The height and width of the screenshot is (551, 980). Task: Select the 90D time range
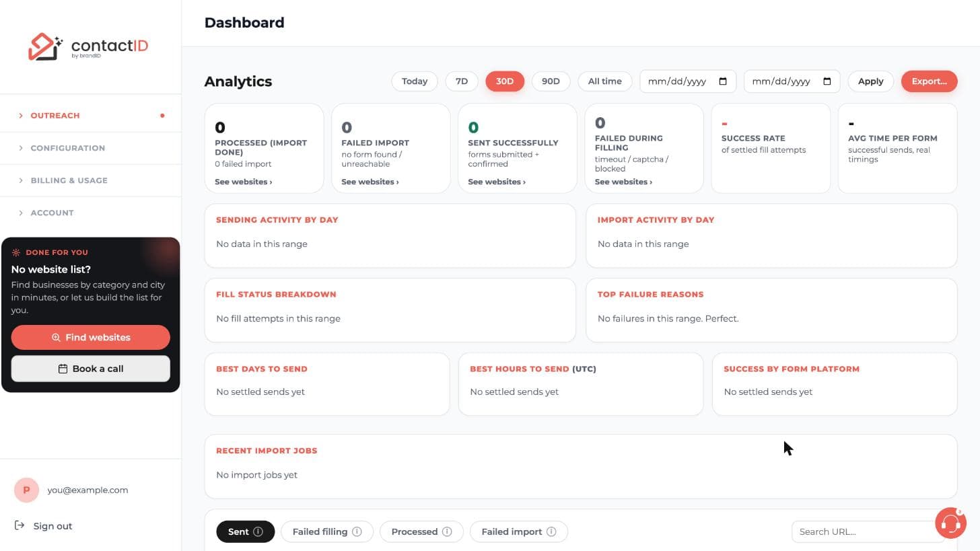pyautogui.click(x=551, y=81)
